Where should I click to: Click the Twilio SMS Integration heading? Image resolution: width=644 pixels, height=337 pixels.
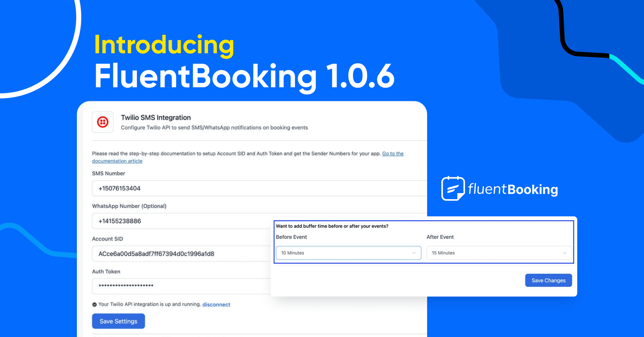(x=156, y=118)
